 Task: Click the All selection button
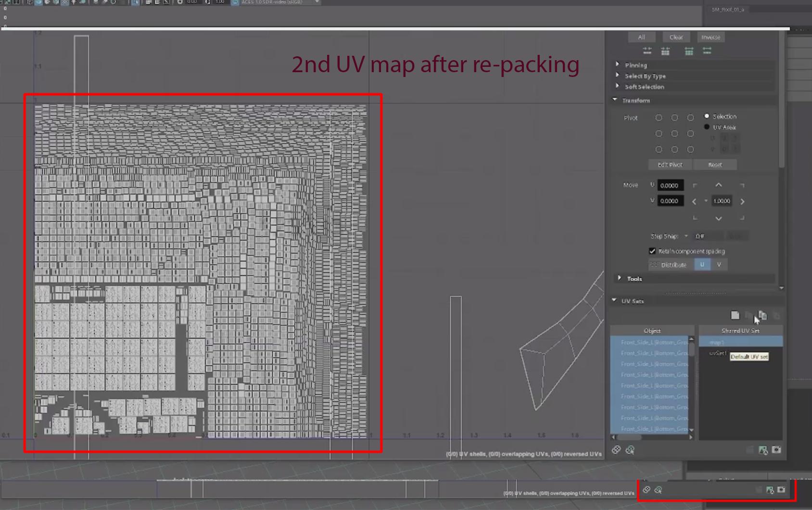pos(641,37)
